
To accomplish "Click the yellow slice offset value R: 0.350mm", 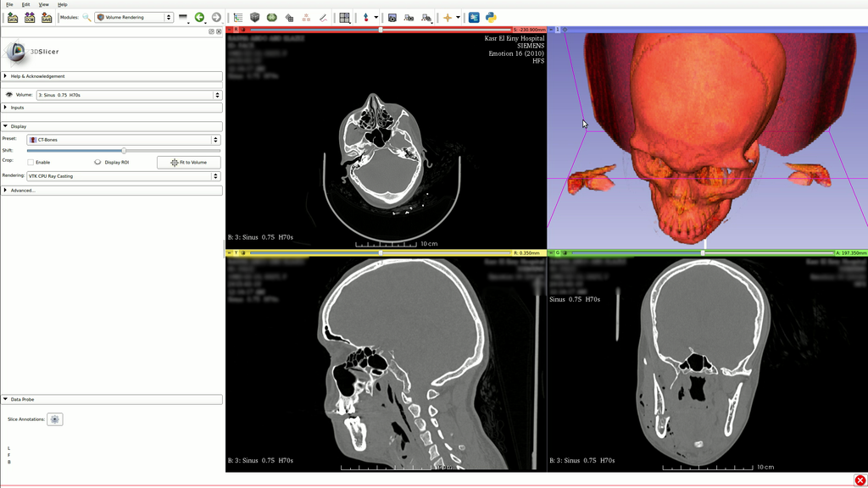I will pos(526,252).
